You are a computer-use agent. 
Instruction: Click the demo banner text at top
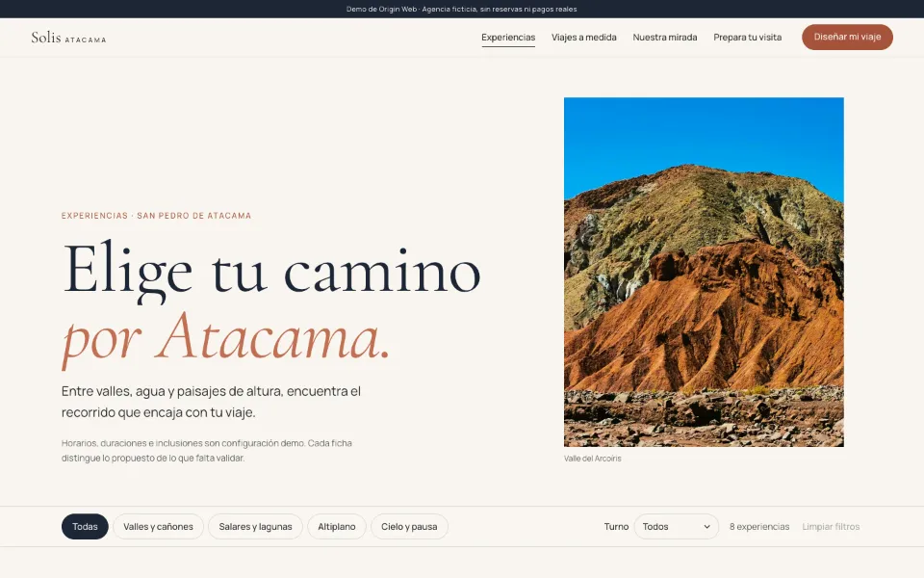click(x=461, y=9)
